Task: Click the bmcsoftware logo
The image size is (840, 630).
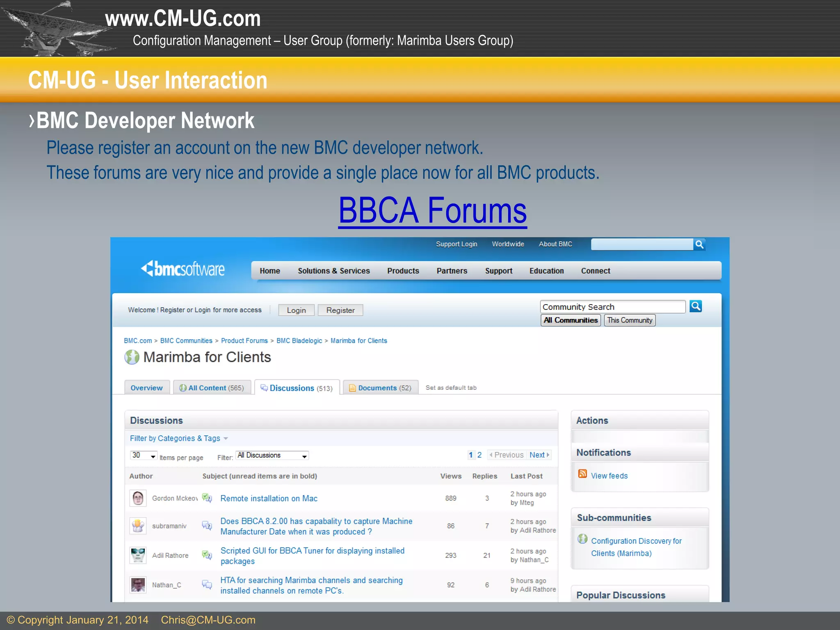Action: coord(183,269)
